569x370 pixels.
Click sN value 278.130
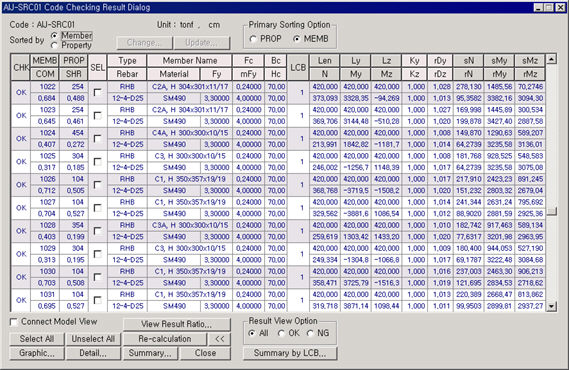click(468, 87)
